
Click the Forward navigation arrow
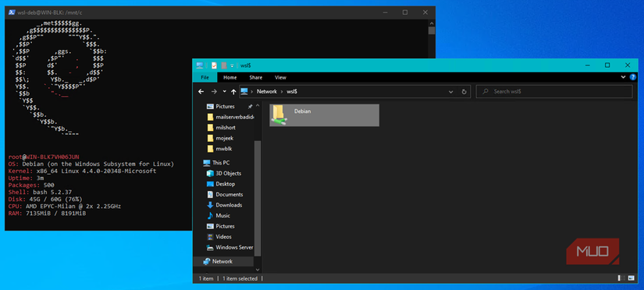pos(214,91)
